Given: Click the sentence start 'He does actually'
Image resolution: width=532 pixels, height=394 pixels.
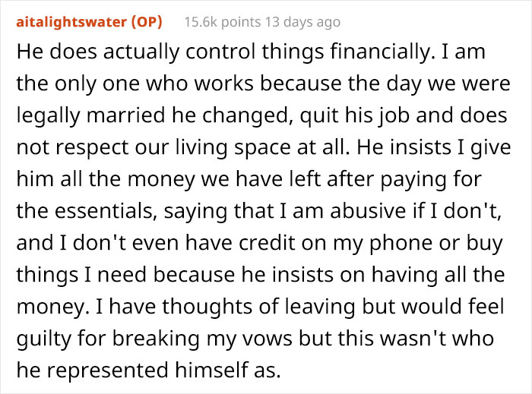Looking at the screenshot, I should (x=82, y=53).
